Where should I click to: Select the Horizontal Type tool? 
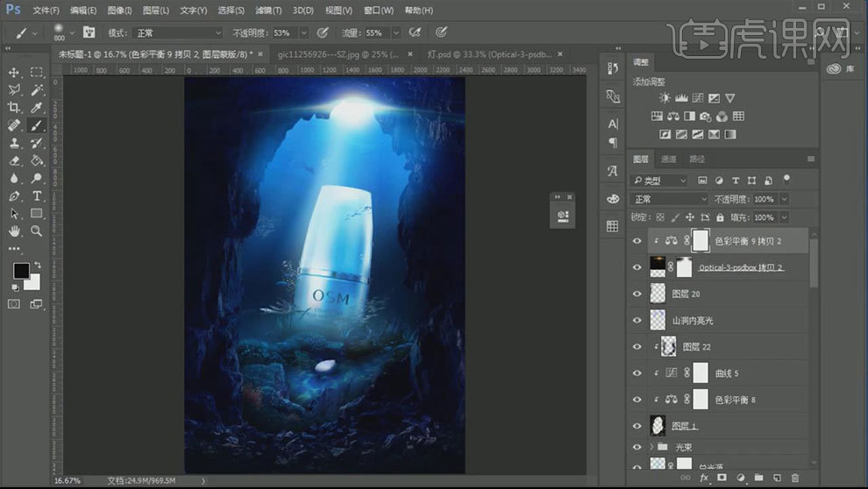(37, 195)
